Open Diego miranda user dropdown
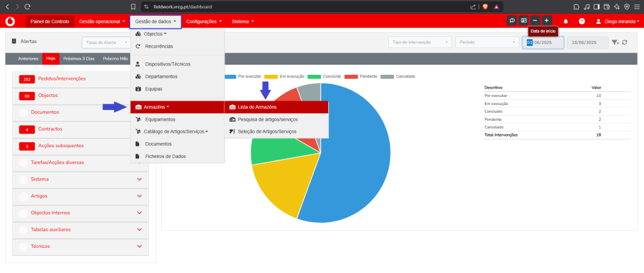Viewport: 644px width, 273px height. (x=618, y=21)
